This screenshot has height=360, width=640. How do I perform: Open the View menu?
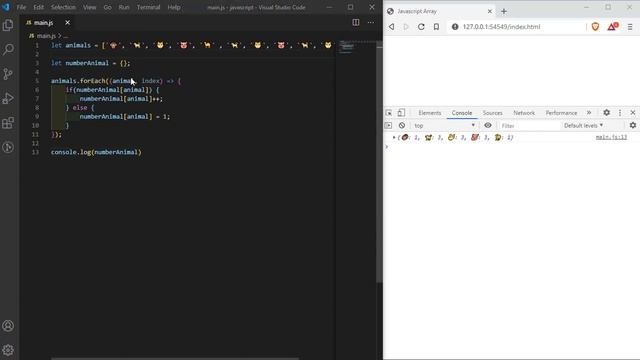89,7
